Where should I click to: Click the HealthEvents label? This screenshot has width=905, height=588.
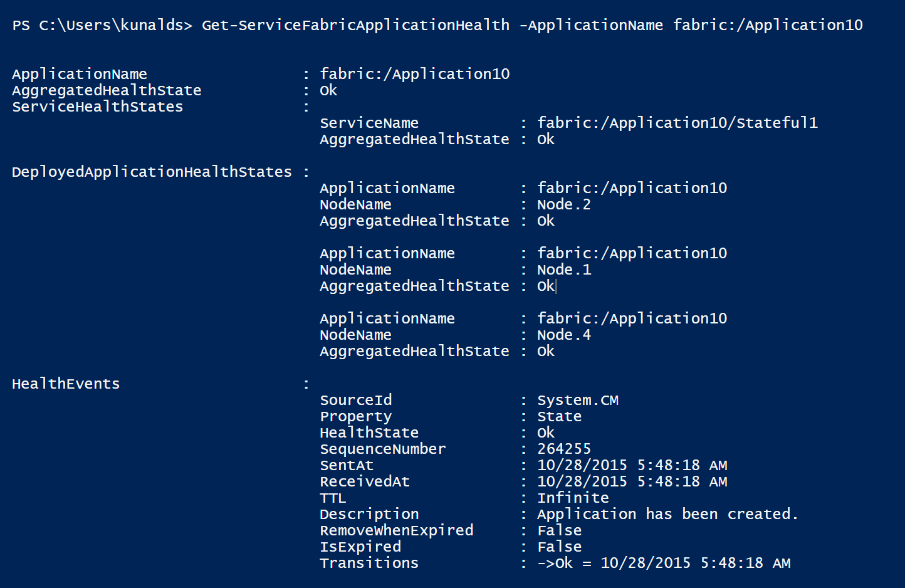click(x=66, y=384)
